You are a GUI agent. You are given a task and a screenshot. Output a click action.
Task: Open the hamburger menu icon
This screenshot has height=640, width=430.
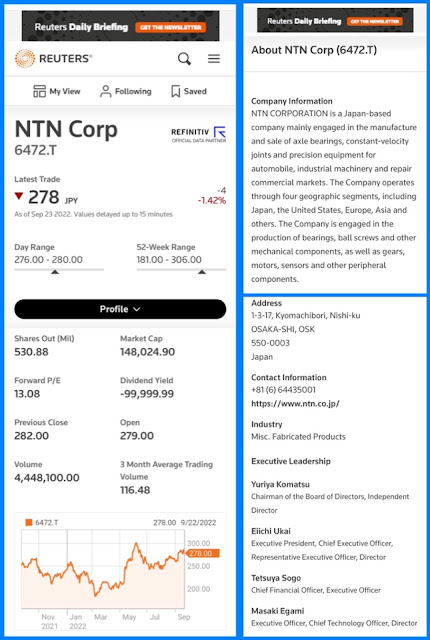pos(214,59)
